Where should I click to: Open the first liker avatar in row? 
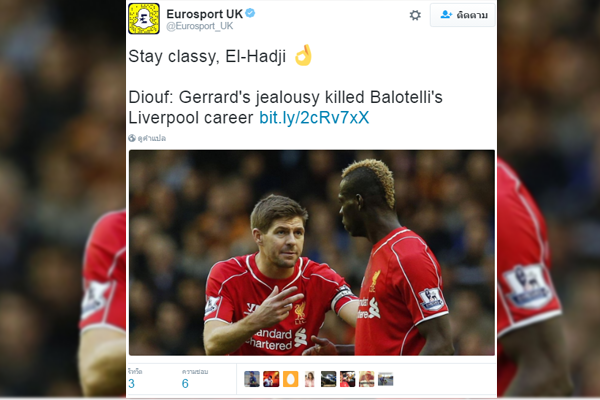click(x=252, y=379)
